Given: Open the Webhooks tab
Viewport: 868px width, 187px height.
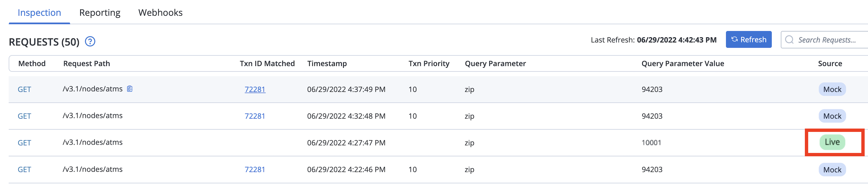Looking at the screenshot, I should pos(160,12).
